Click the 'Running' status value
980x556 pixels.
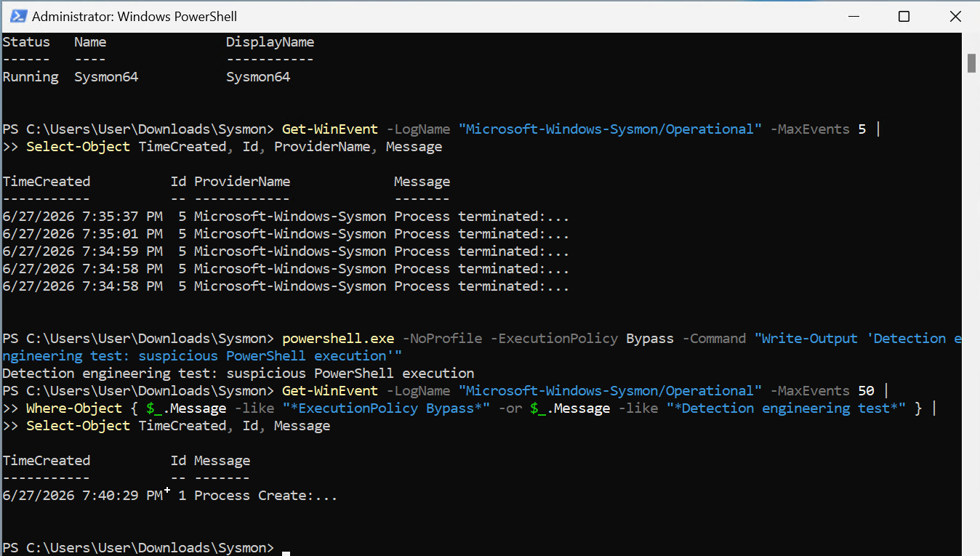coord(31,77)
